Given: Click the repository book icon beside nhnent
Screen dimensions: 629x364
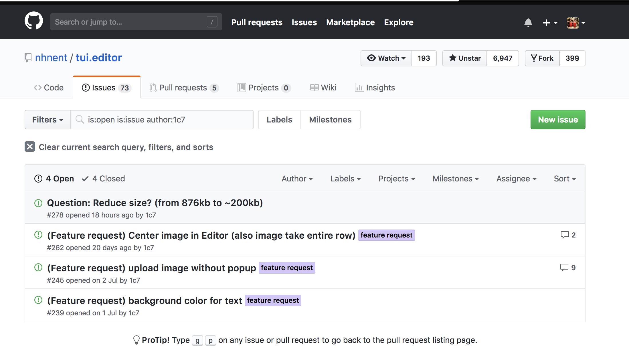Looking at the screenshot, I should tap(28, 58).
